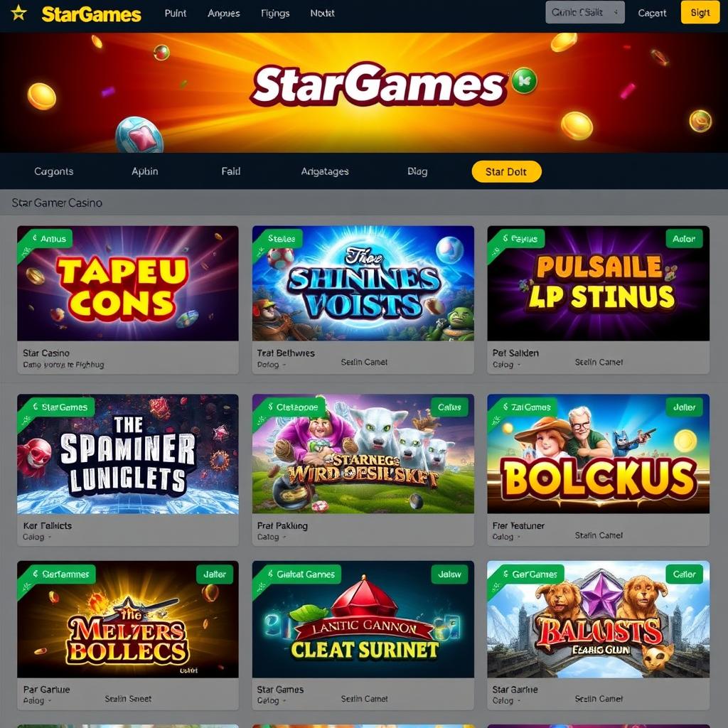Open The Spaminer Luniglets game thumbnail
The image size is (728, 728).
point(128,454)
